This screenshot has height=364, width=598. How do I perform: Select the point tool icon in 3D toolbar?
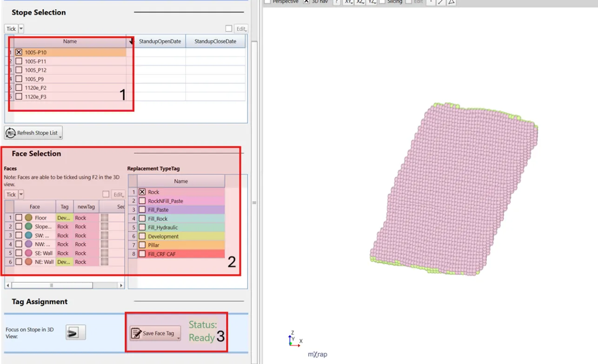(x=431, y=2)
